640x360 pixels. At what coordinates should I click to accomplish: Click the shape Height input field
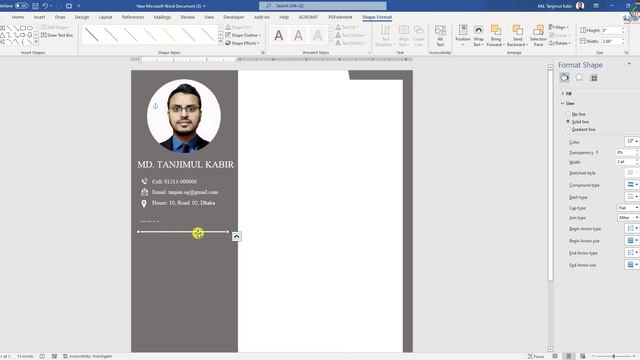611,31
